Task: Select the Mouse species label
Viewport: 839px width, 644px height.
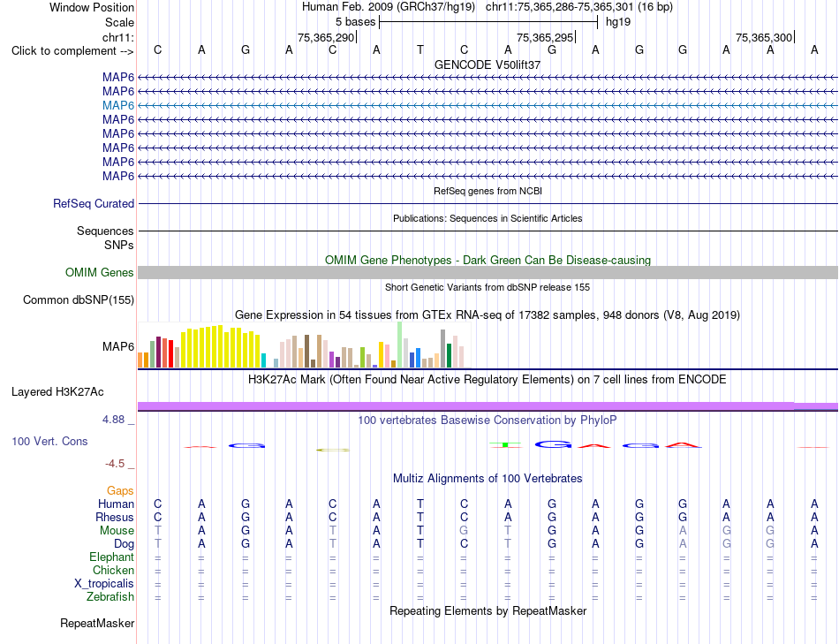Action: click(117, 531)
